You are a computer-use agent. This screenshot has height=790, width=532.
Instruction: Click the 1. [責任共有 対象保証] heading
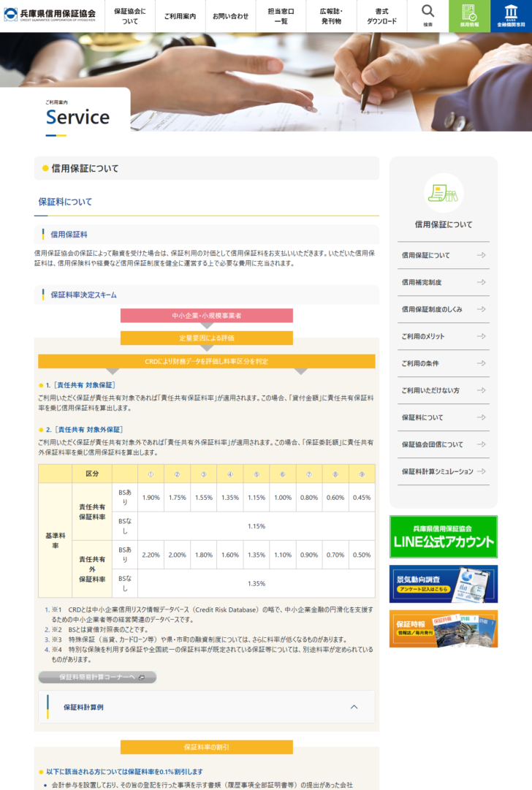[x=80, y=385]
